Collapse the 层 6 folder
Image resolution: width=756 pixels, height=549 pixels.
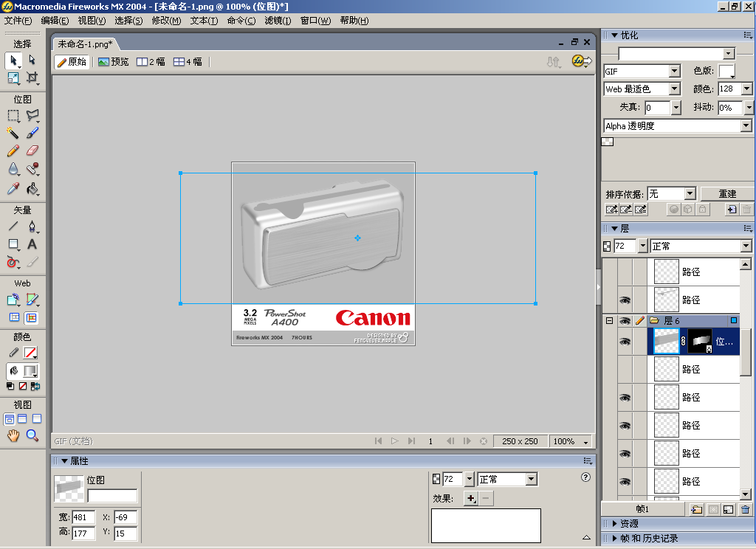coord(609,321)
